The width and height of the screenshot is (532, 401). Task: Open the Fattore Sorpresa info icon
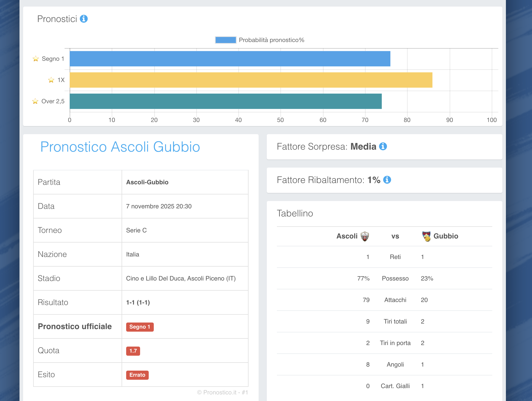click(x=383, y=146)
